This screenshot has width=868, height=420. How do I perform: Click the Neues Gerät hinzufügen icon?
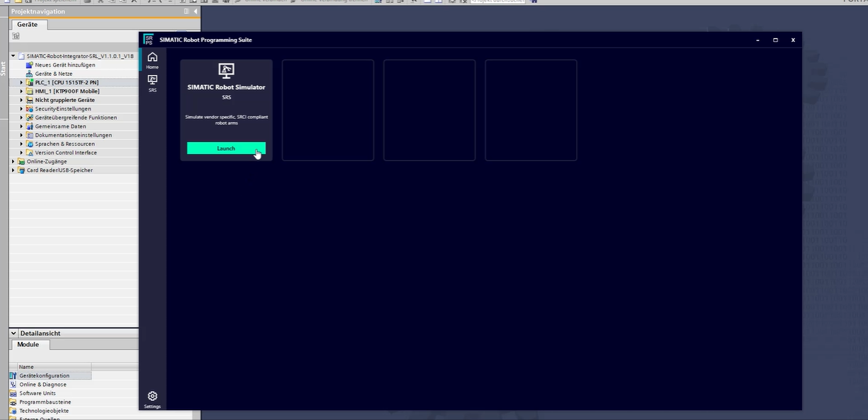(29, 64)
